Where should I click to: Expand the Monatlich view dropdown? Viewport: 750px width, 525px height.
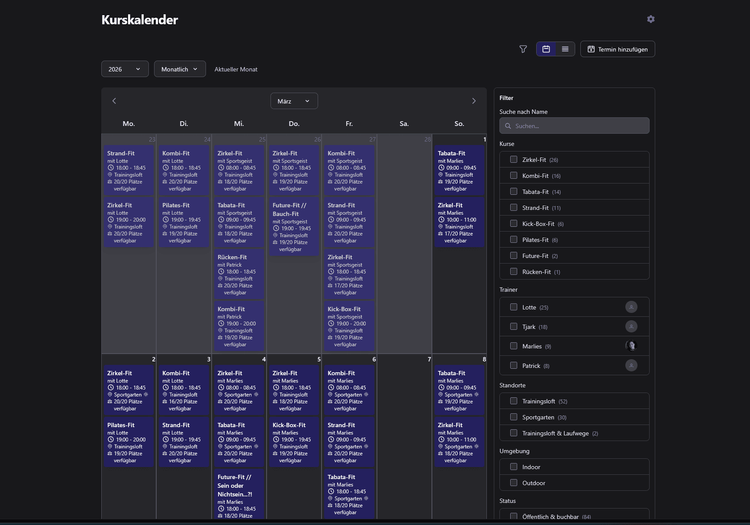180,69
